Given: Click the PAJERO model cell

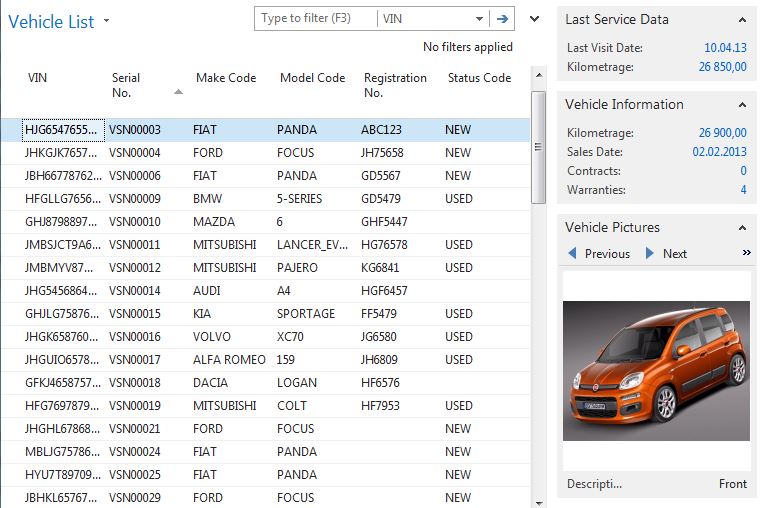Looking at the screenshot, I should (x=297, y=268).
